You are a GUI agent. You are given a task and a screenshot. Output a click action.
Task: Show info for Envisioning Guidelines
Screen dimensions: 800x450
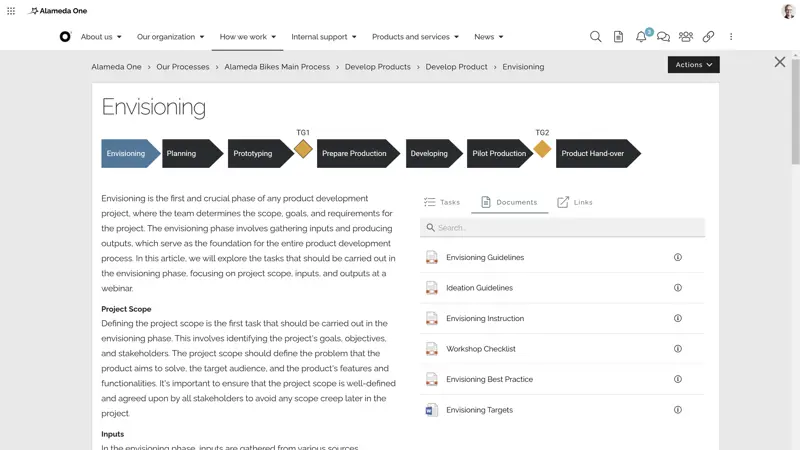pyautogui.click(x=678, y=257)
